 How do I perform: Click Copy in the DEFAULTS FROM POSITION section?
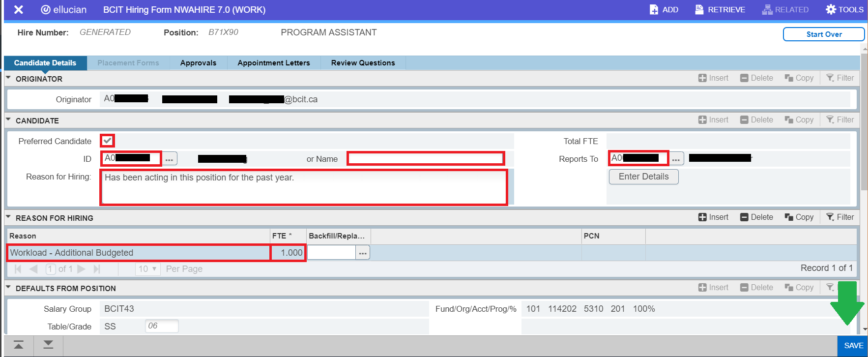(x=799, y=287)
